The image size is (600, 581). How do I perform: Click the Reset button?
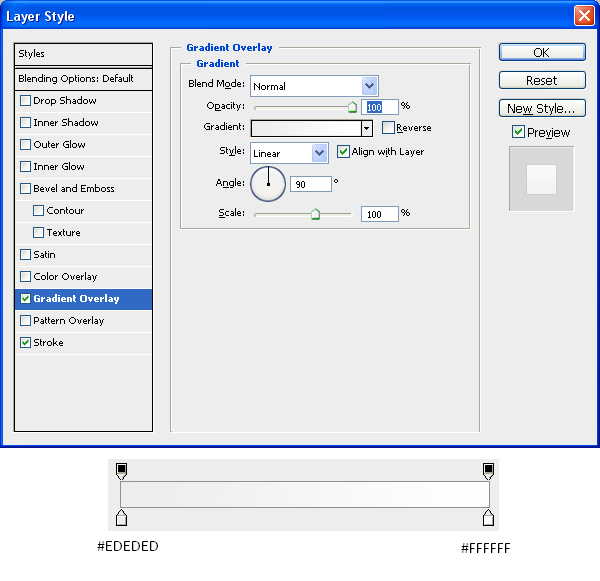542,80
